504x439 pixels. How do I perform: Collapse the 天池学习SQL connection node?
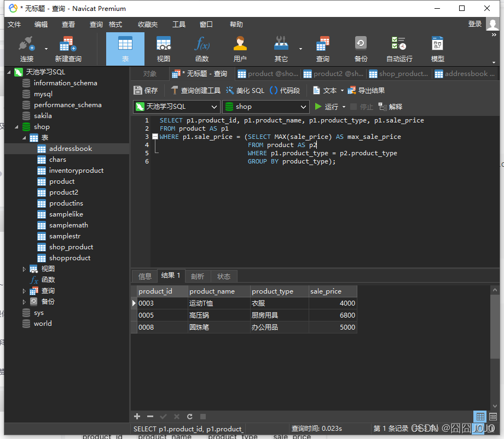(9, 72)
